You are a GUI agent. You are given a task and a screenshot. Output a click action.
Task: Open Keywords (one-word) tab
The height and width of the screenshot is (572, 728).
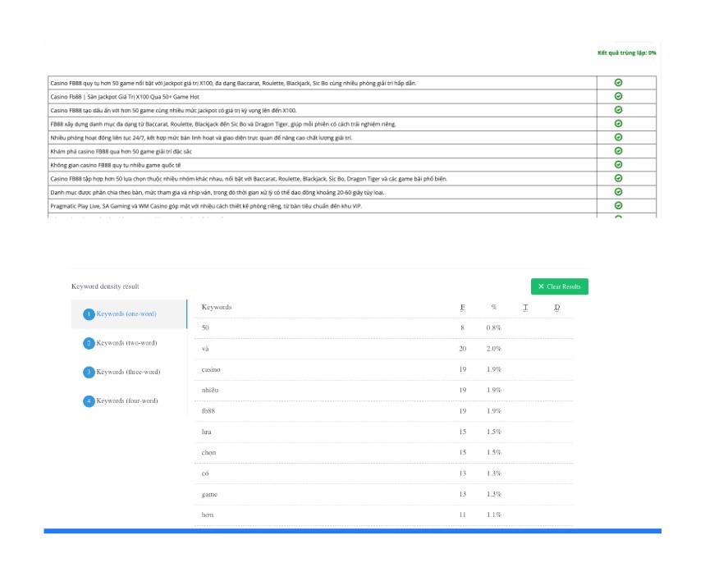coord(129,314)
